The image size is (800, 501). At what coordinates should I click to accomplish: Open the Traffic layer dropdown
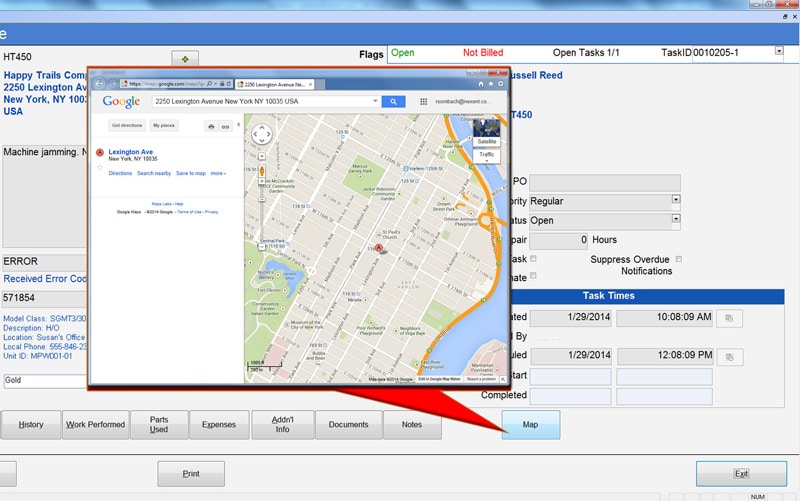click(x=486, y=155)
